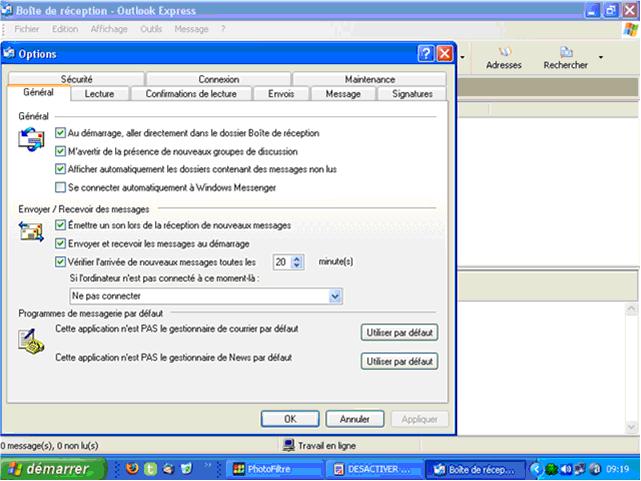
Task: Open the démarrer Start menu
Action: tap(53, 469)
